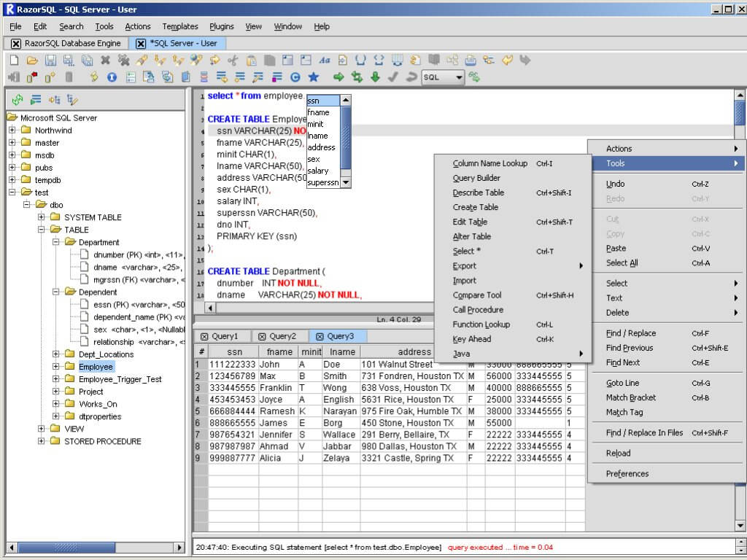Click the tree edit pencil icon in navigator
This screenshot has height=560, width=747.
click(72, 99)
